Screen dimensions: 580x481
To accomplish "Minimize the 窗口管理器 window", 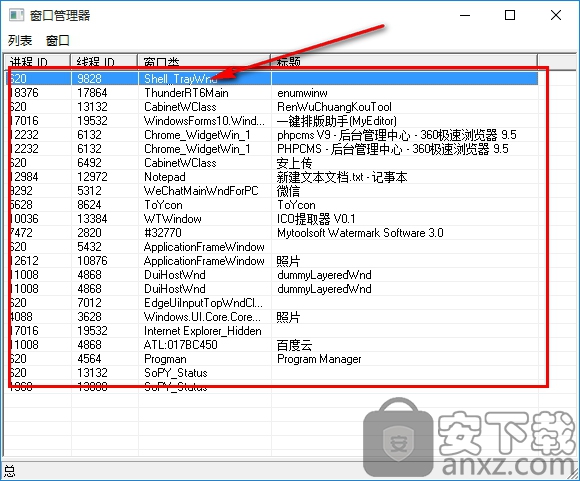I will (465, 16).
